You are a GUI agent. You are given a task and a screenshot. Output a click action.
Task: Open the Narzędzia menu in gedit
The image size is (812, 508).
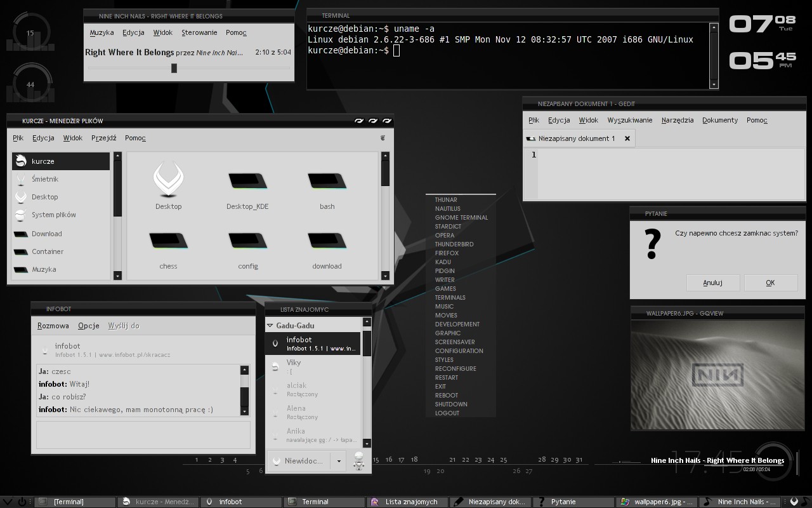pyautogui.click(x=678, y=120)
